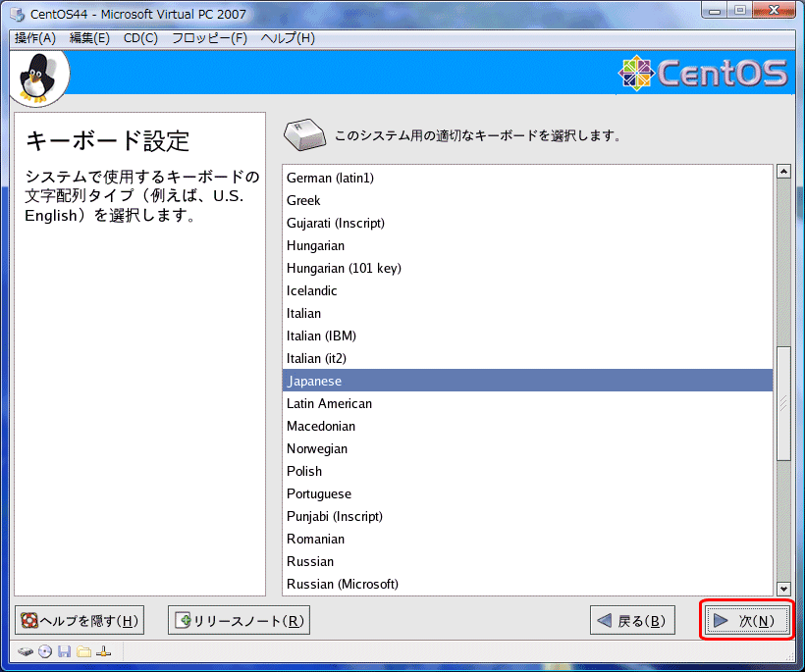Select the plain Russian keyboard
This screenshot has height=672, width=805.
pyautogui.click(x=527, y=562)
